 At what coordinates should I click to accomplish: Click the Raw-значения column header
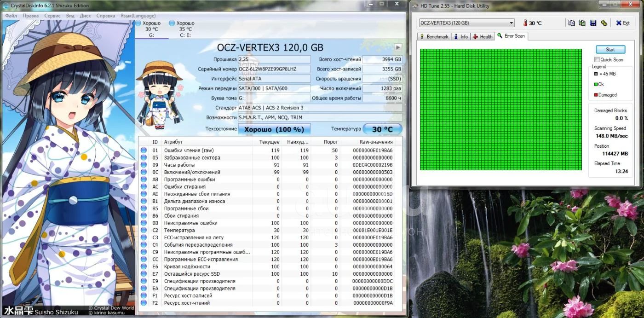point(368,142)
